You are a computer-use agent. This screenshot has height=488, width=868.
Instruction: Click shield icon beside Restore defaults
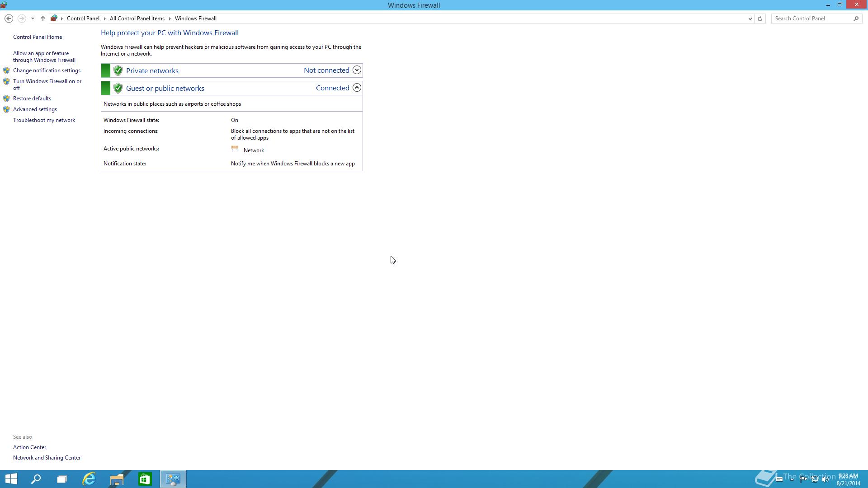tap(6, 99)
